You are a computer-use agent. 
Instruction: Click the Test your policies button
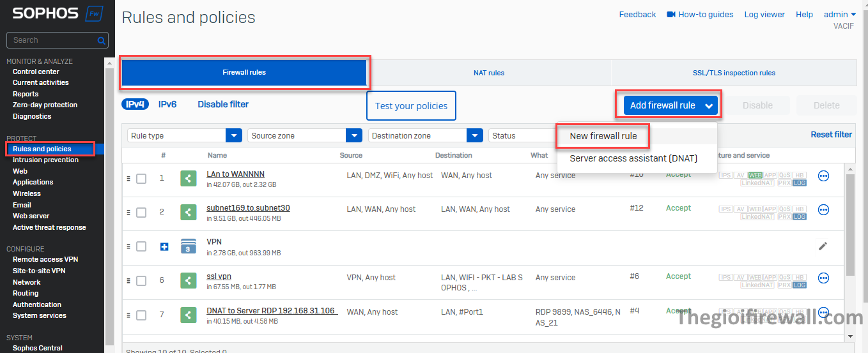[x=411, y=106]
